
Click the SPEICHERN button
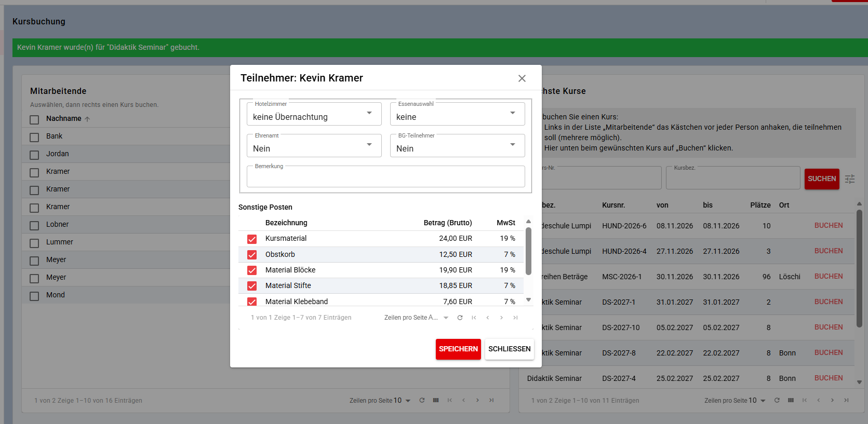coord(458,349)
